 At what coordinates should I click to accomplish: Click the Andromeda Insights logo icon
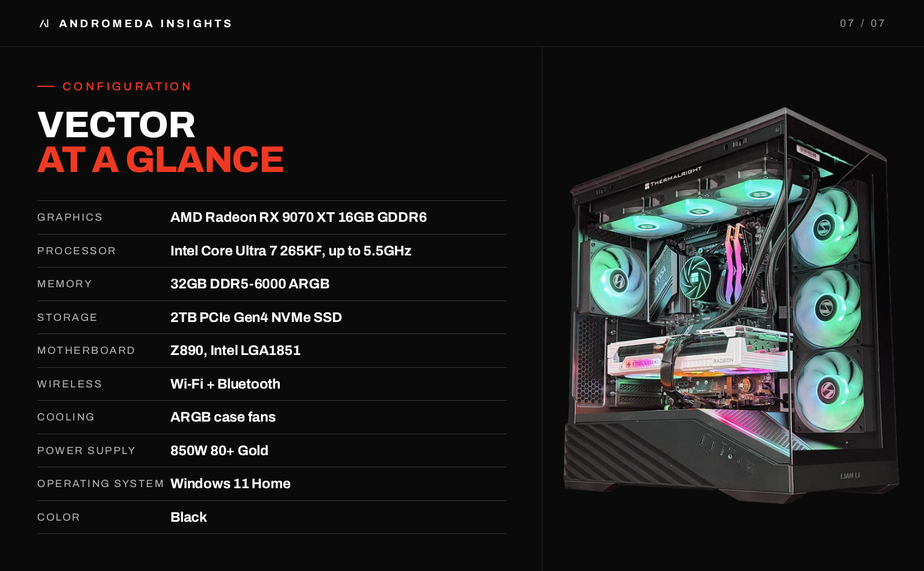point(44,23)
